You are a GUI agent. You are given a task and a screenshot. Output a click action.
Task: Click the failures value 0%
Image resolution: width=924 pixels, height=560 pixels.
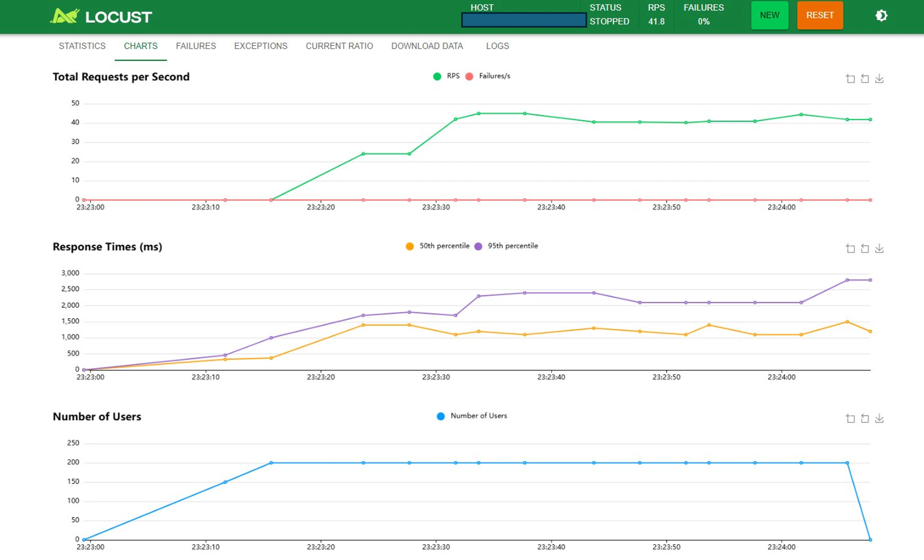(x=704, y=21)
